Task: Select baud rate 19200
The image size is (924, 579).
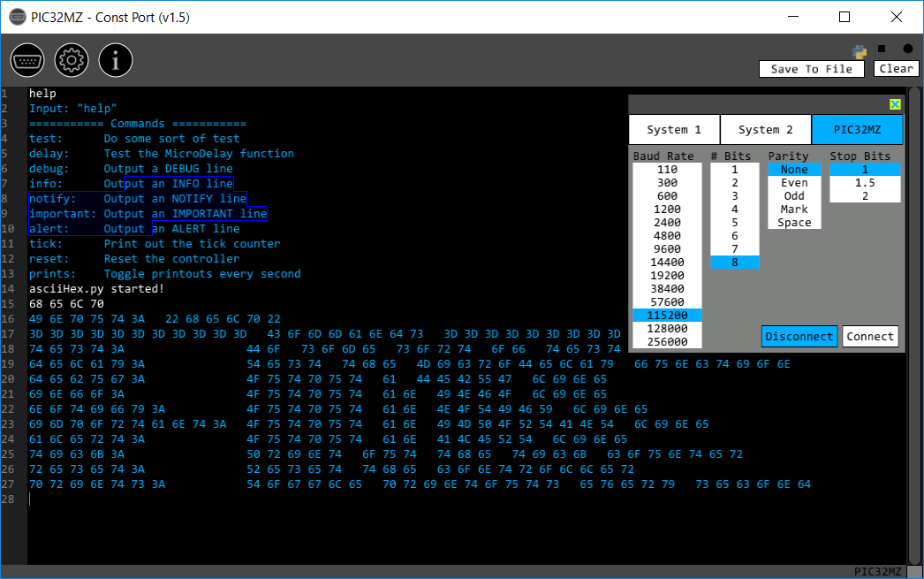Action: point(667,276)
